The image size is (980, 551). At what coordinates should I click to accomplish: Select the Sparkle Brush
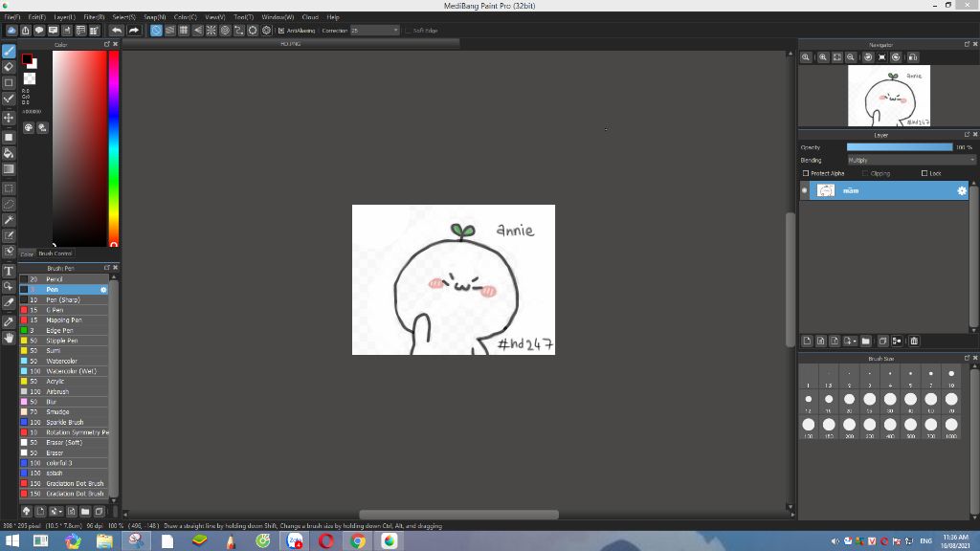64,422
